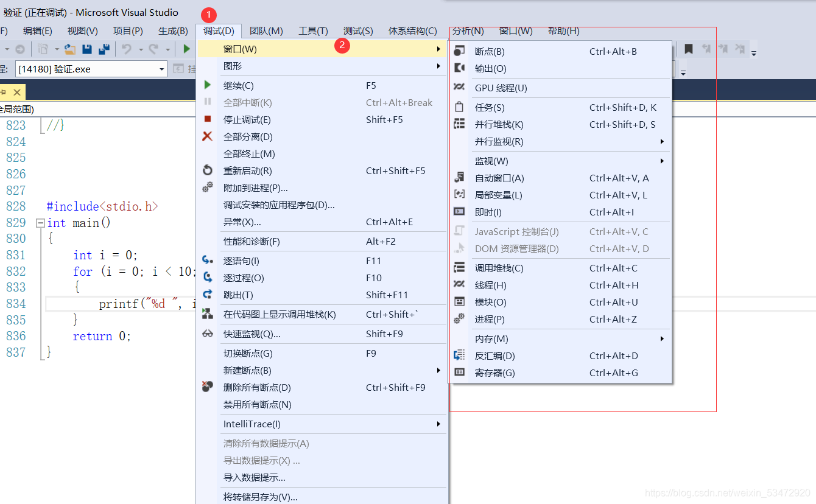Image resolution: width=816 pixels, height=504 pixels.
Task: Open 异常(X)... settings entry
Action: pos(323,222)
